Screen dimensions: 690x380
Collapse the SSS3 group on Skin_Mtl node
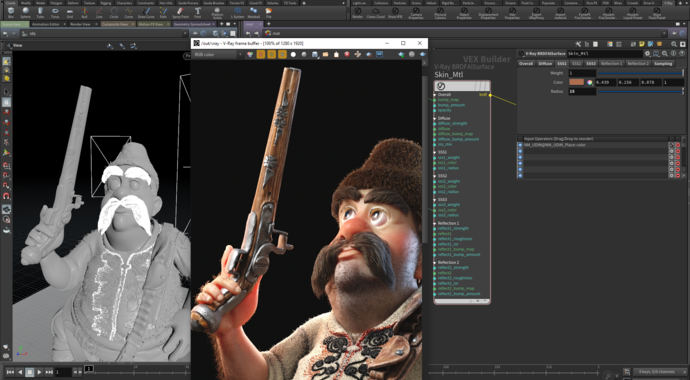click(x=435, y=199)
